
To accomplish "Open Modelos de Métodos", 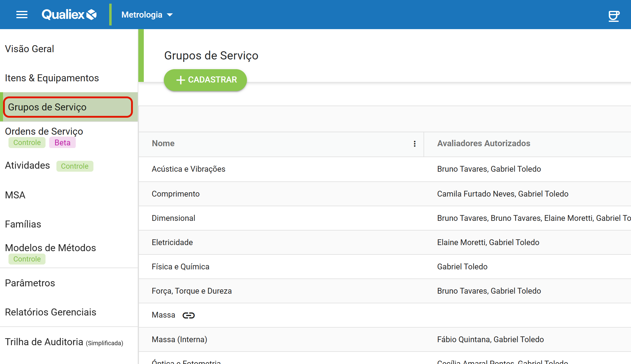I will coord(50,248).
